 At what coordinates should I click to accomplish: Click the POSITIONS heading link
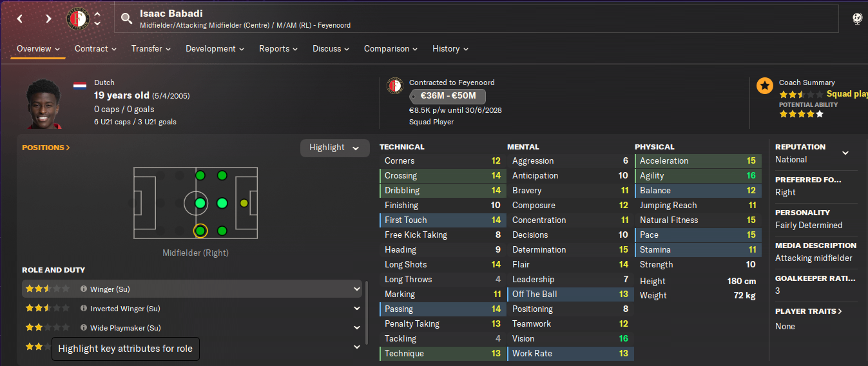[46, 148]
